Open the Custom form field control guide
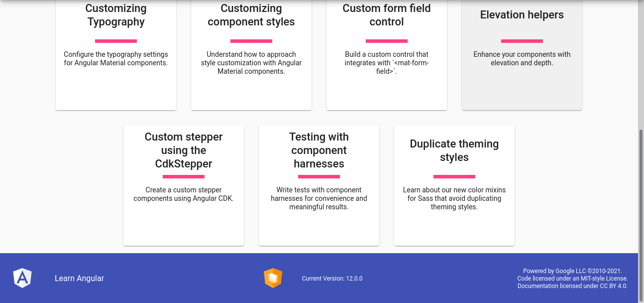The width and height of the screenshot is (644, 303). [x=386, y=55]
